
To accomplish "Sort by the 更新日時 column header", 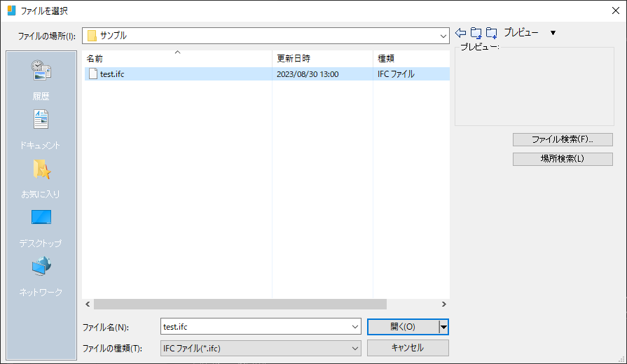I will point(322,59).
